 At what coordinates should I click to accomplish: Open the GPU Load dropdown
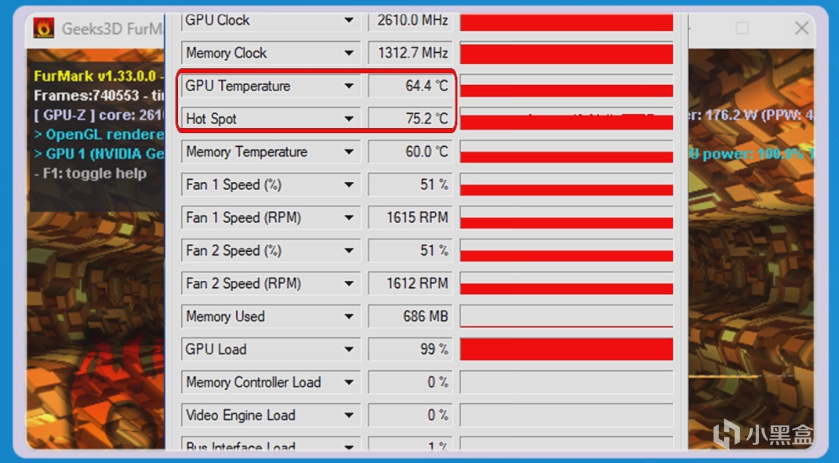(271, 350)
